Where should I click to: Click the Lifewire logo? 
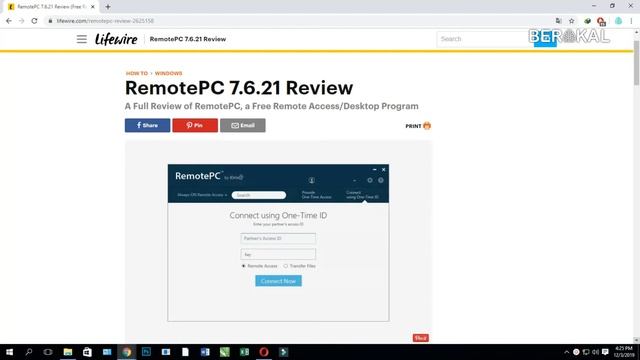[x=116, y=39]
